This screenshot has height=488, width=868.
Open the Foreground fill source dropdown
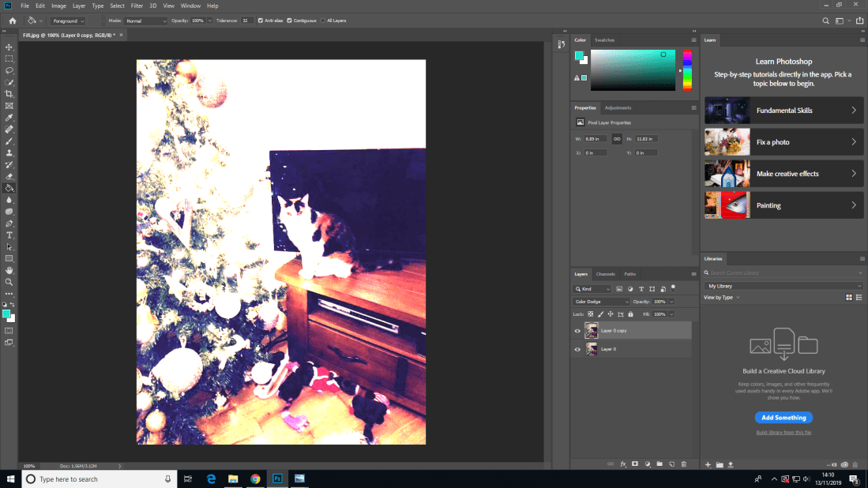click(68, 21)
